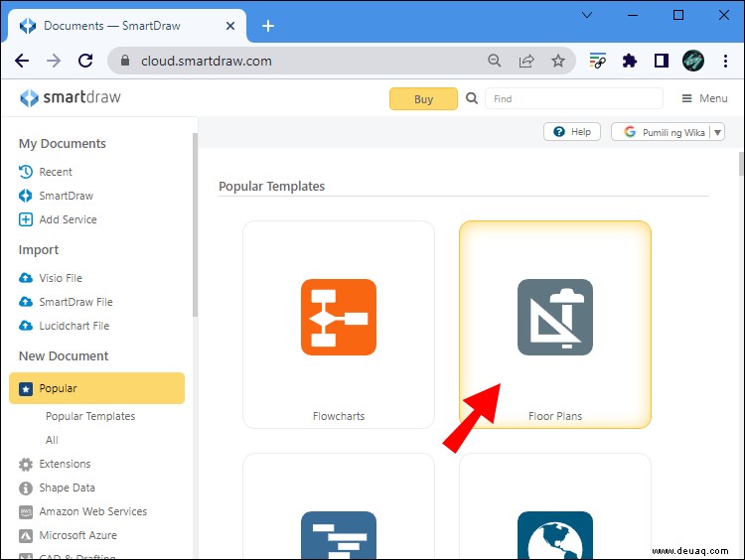
Task: Open the Extensions category
Action: point(65,464)
